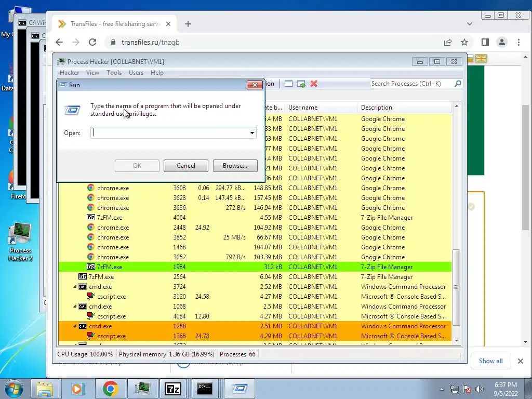Switch to Process Hacker on the taskbar
The height and width of the screenshot is (399, 532).
pos(142,389)
